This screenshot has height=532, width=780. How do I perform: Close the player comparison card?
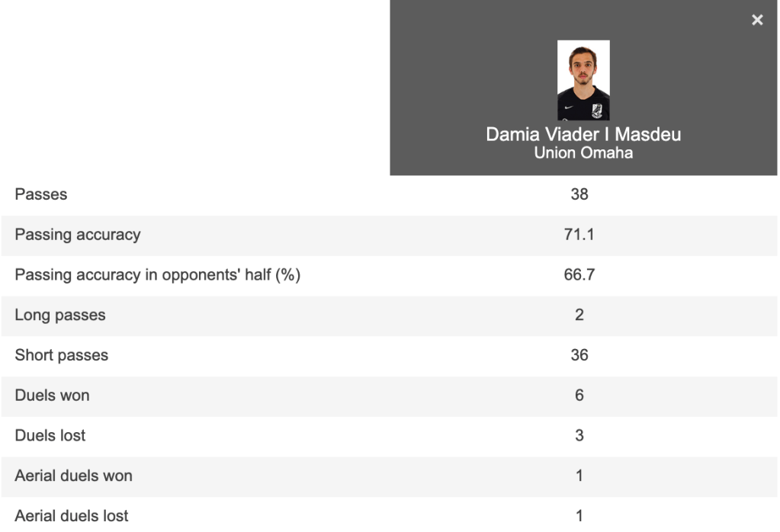[x=757, y=21]
